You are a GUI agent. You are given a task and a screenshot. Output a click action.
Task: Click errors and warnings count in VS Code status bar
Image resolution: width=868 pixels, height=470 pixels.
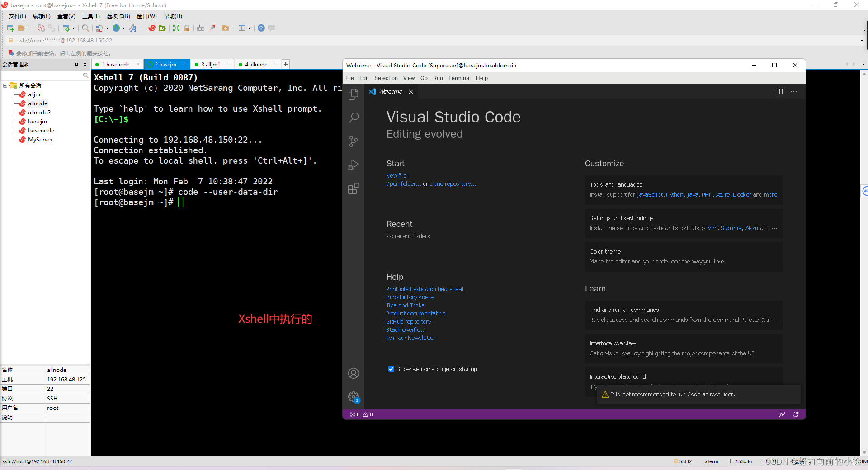pos(361,414)
